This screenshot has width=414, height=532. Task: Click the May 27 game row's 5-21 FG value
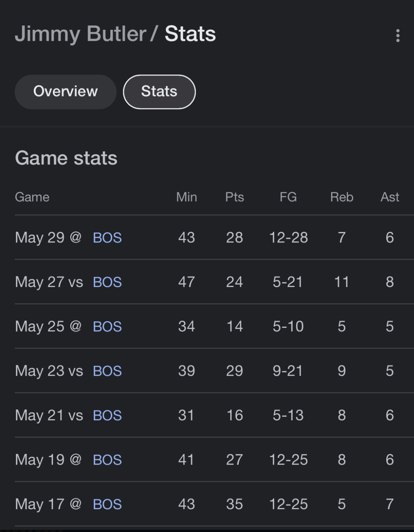[x=288, y=282]
